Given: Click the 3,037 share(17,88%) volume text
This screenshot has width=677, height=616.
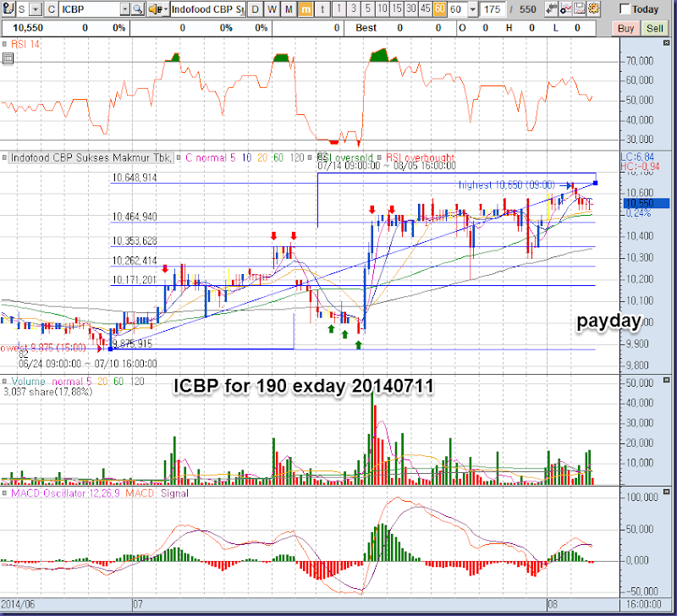Looking at the screenshot, I should tap(48, 392).
